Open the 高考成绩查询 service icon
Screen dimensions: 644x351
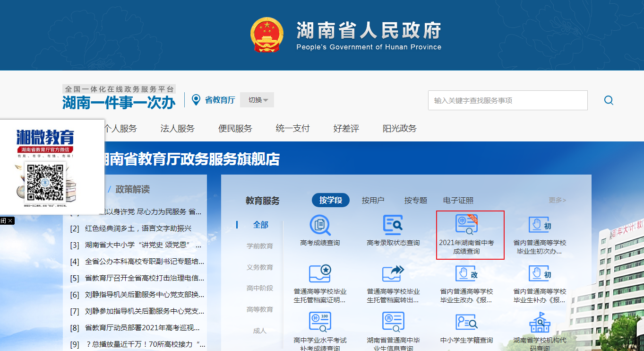point(320,226)
